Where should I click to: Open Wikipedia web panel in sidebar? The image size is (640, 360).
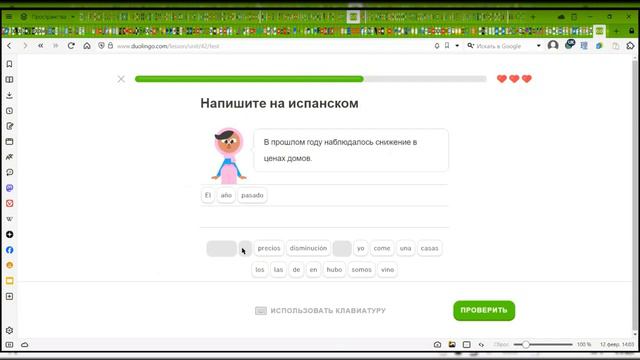pos(9,219)
